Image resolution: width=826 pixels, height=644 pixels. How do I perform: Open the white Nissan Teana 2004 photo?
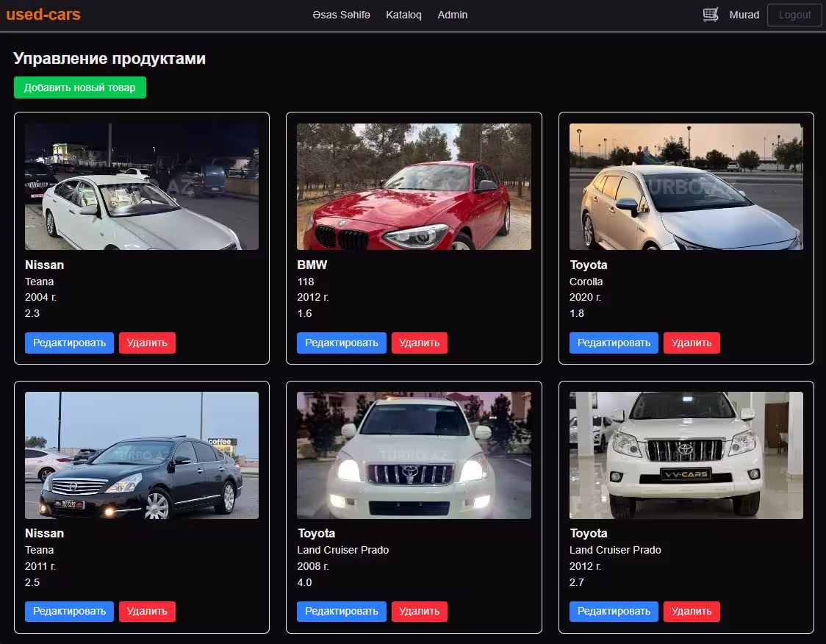point(142,187)
